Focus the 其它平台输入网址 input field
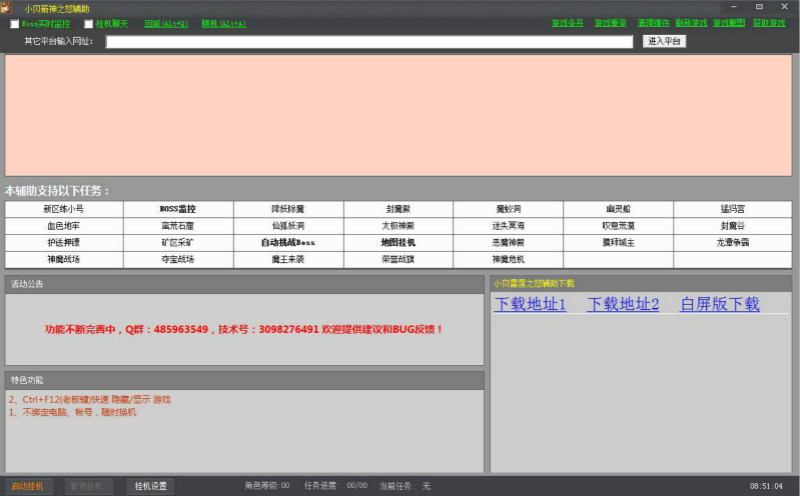Screen dimensions: 800x496 (369, 42)
